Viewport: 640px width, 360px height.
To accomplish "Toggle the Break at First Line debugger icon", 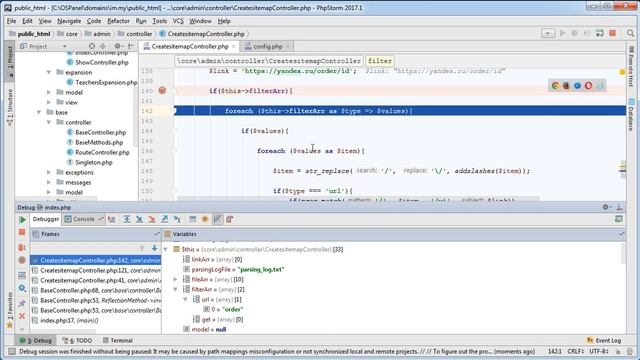I will tap(205, 219).
